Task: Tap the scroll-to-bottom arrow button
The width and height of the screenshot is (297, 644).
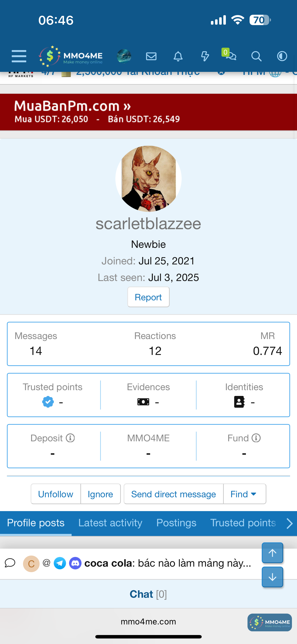Action: click(272, 577)
